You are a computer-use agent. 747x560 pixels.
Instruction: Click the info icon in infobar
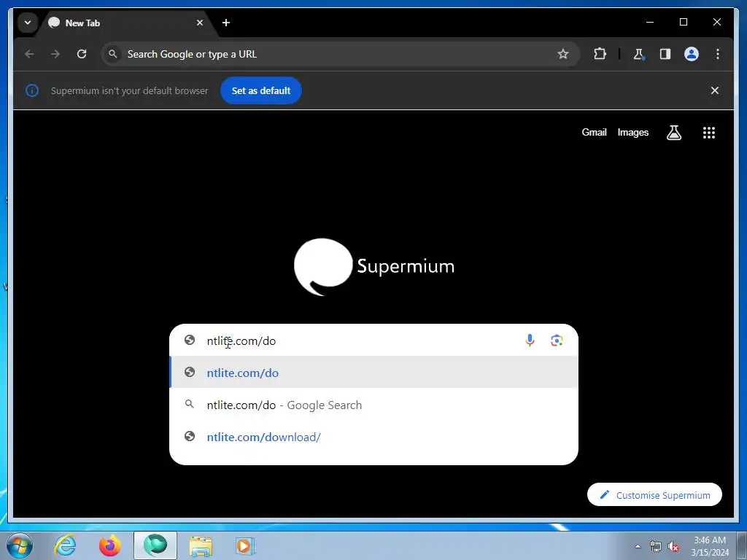pyautogui.click(x=32, y=90)
